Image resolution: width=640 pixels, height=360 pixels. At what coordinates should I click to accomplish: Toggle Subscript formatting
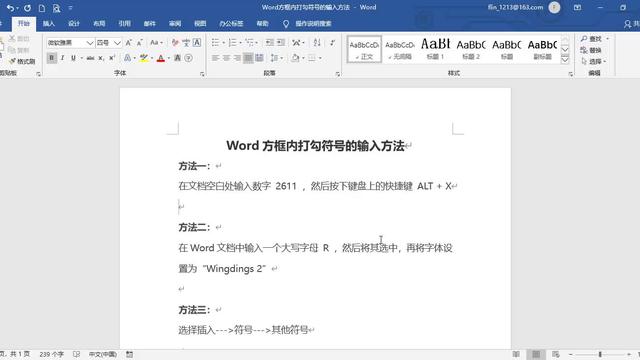pos(101,58)
